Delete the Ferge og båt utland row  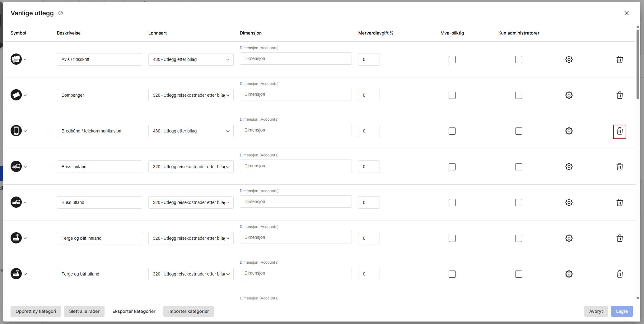click(x=619, y=274)
